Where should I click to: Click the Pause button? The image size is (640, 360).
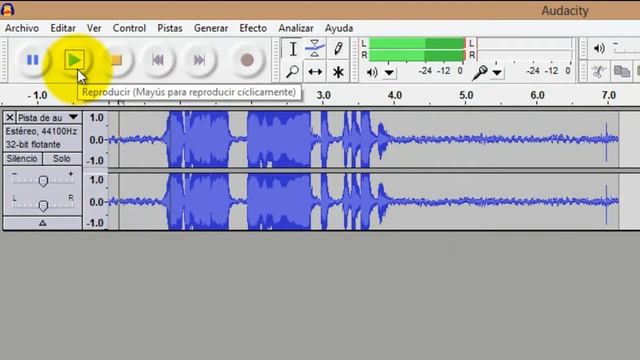(x=32, y=60)
